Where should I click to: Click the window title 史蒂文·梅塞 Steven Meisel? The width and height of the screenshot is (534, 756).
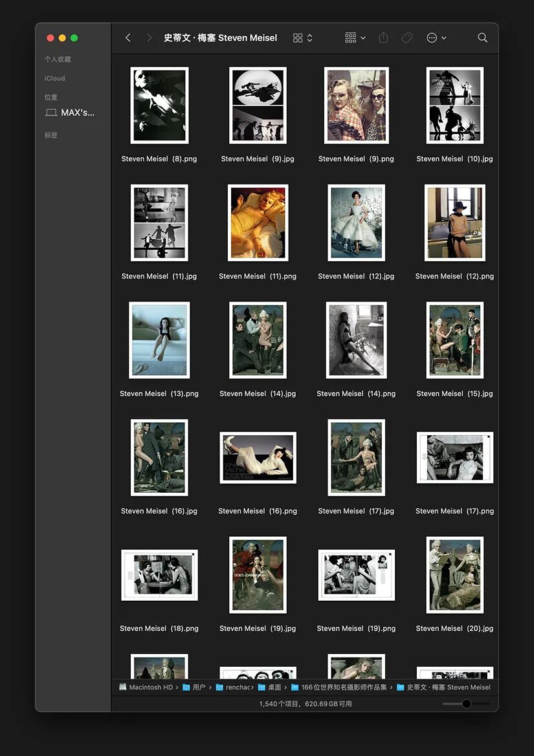221,38
